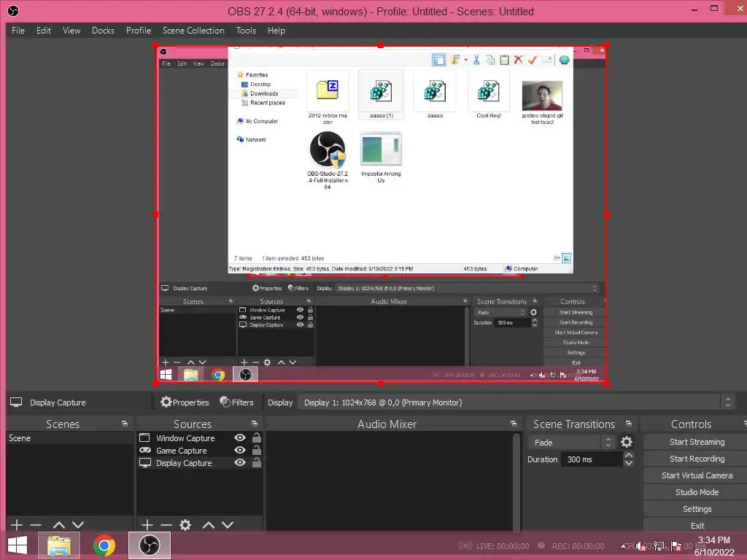Add a new scene with plus
747x560 pixels.
[x=17, y=525]
